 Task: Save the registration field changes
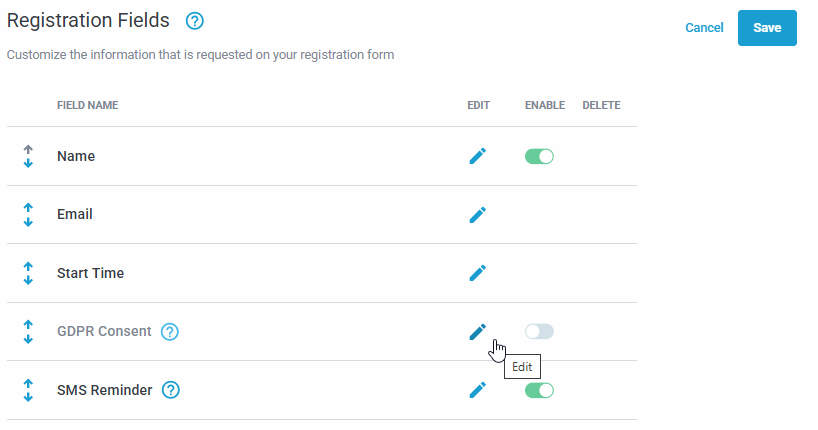pyautogui.click(x=767, y=28)
